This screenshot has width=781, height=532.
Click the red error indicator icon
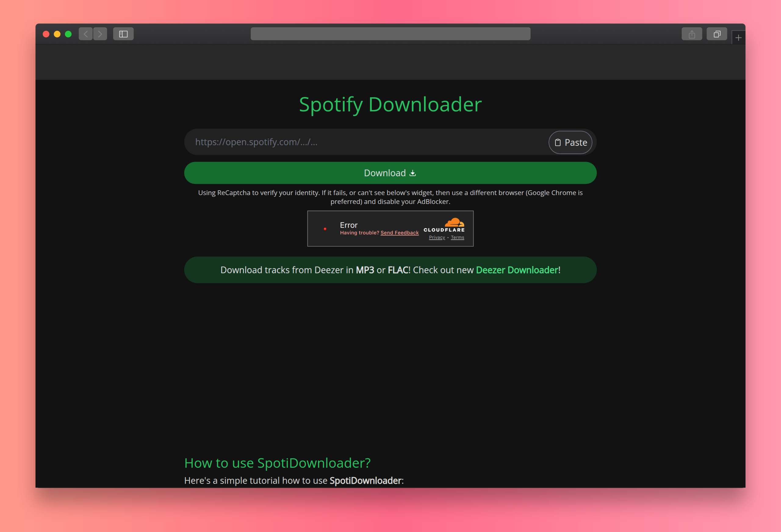click(325, 229)
